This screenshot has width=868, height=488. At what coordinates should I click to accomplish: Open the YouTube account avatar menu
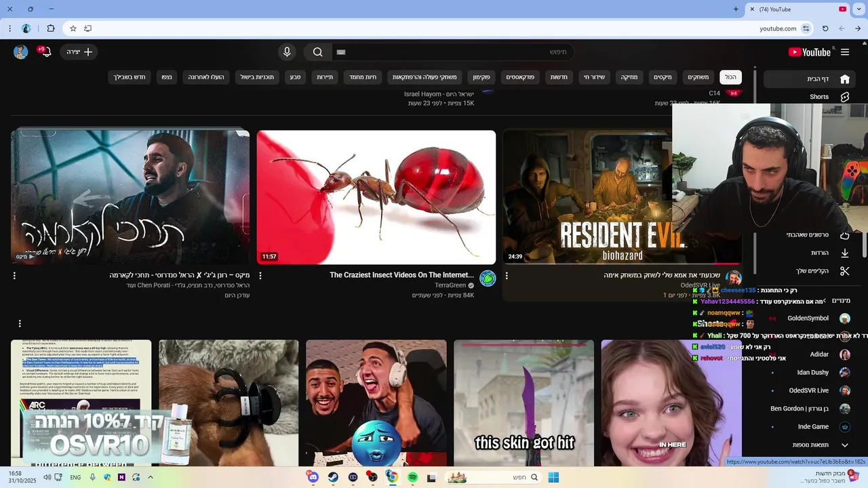coord(20,52)
